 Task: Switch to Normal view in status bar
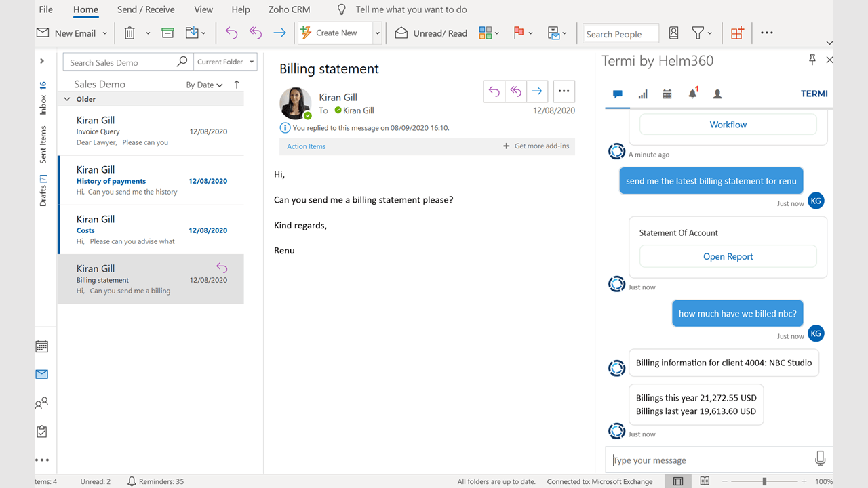click(678, 481)
